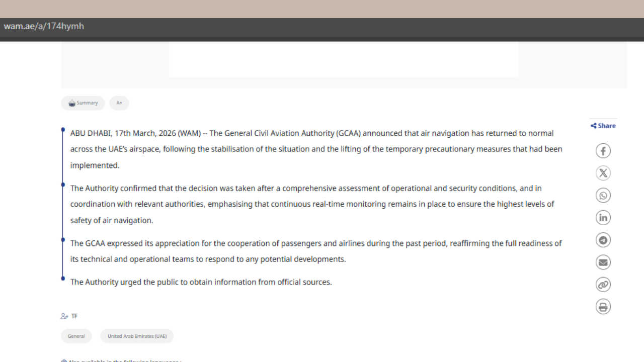Open the AI Summary button

pyautogui.click(x=83, y=103)
